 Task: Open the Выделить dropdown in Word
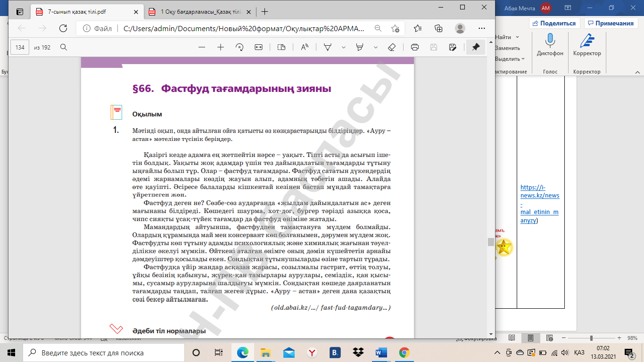(x=510, y=59)
